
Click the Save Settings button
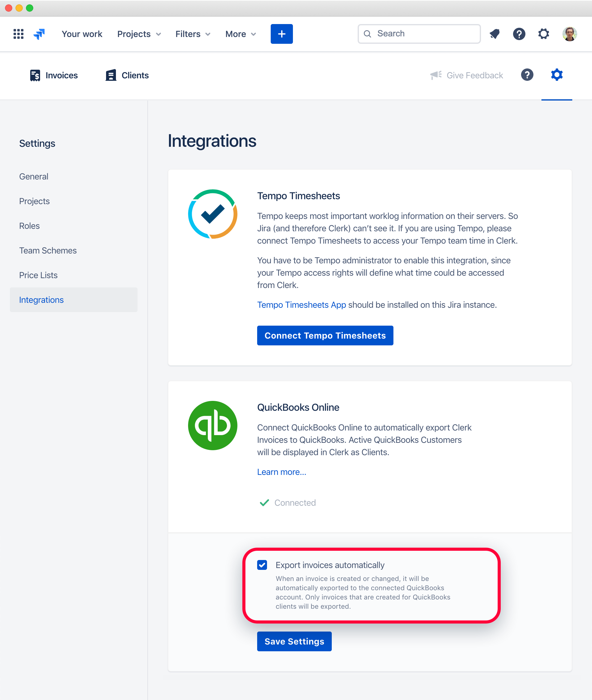tap(294, 642)
